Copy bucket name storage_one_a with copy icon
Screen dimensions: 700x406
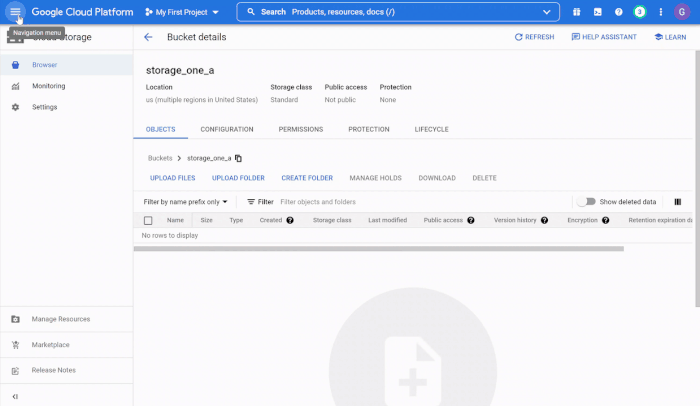tap(238, 158)
